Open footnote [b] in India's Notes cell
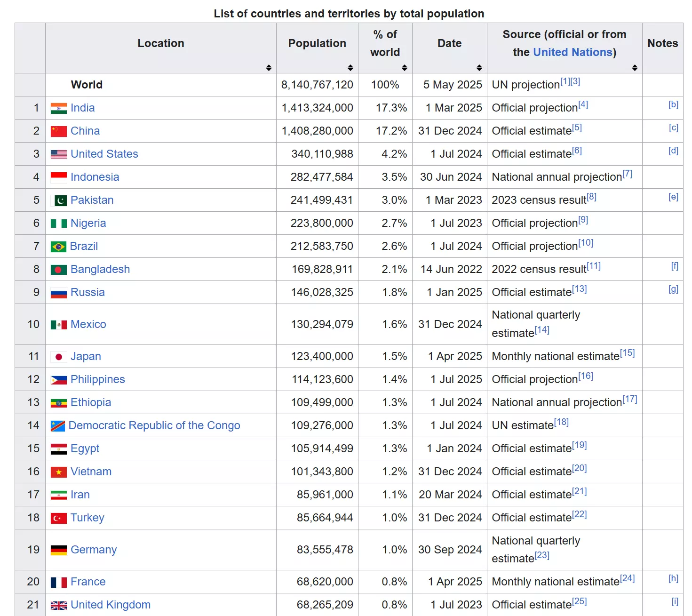 (674, 104)
